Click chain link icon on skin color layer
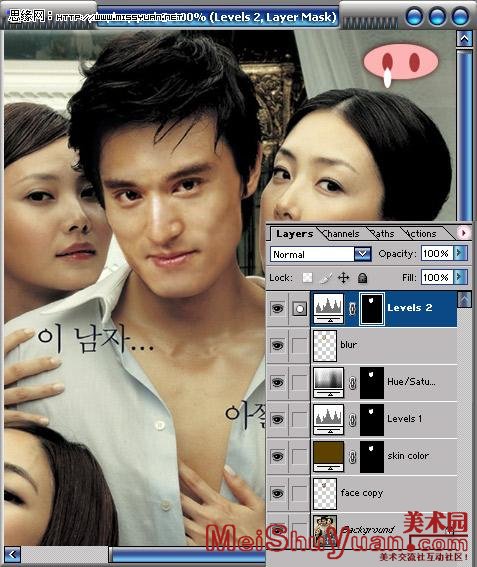477x567 pixels. [x=352, y=457]
